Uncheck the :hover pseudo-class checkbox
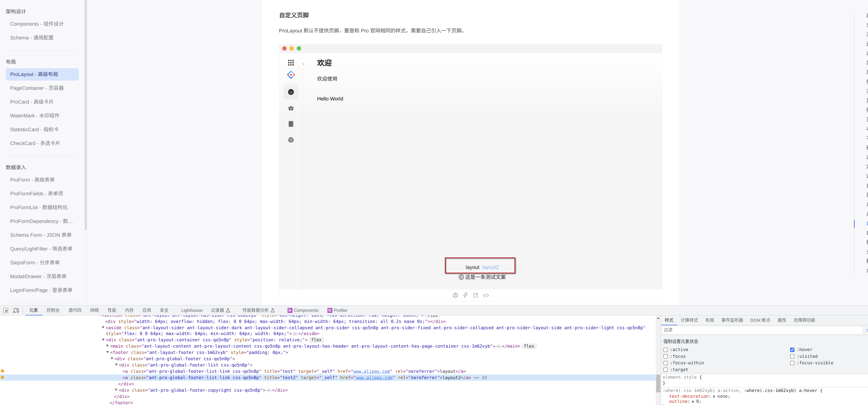The height and width of the screenshot is (405, 868). click(x=793, y=349)
